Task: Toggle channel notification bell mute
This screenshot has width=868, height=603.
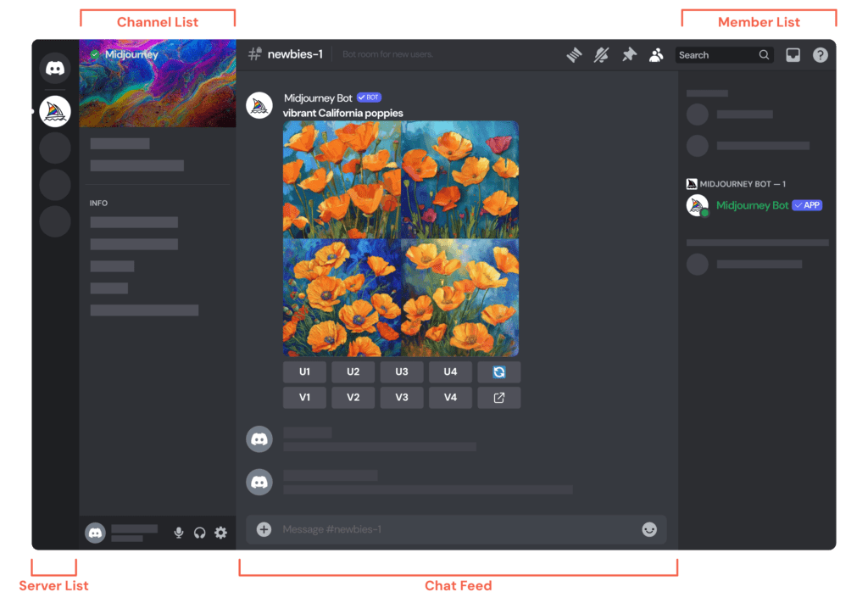Action: coord(601,55)
